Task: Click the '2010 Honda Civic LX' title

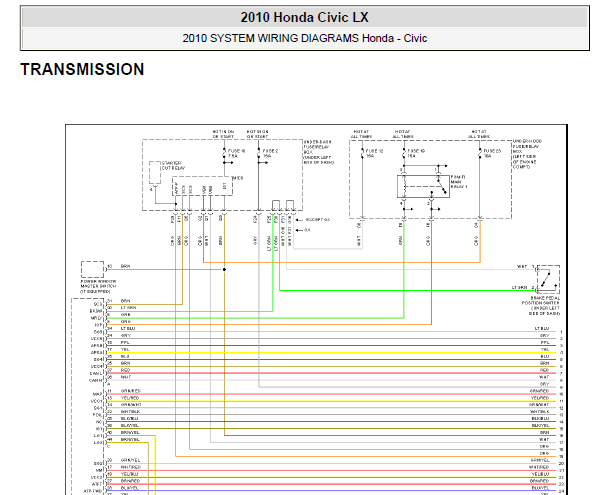Action: pos(304,17)
